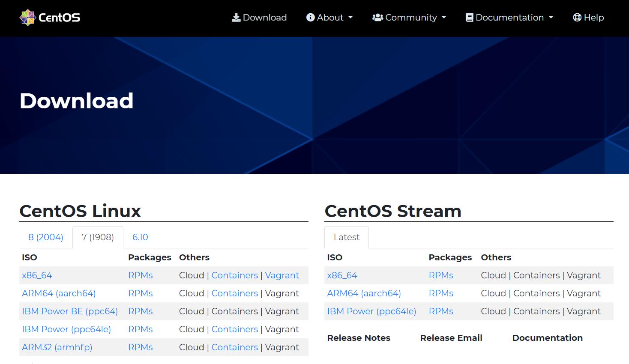Image resolution: width=629 pixels, height=364 pixels.
Task: Open the Documentation dropdown caret
Action: pos(551,18)
